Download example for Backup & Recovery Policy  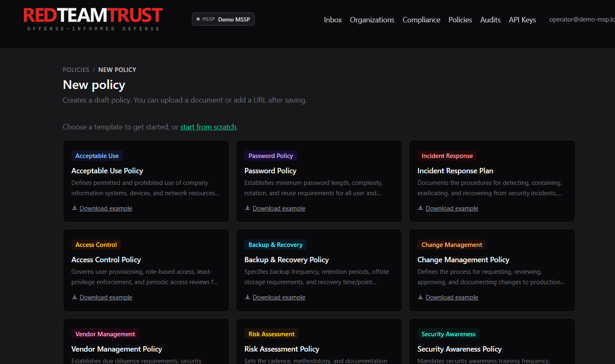pos(279,297)
